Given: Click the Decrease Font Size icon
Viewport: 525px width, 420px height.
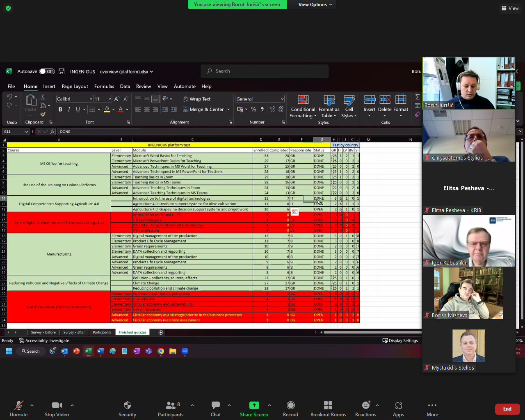Looking at the screenshot, I should (x=126, y=99).
